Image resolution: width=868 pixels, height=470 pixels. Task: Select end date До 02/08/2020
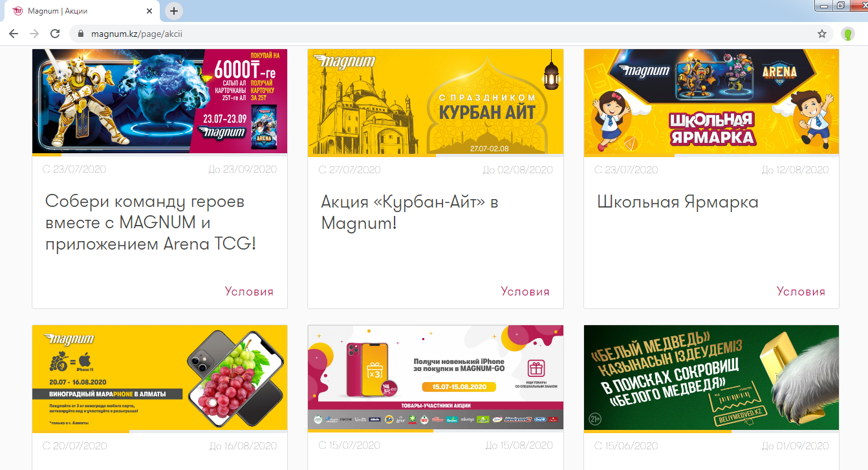tap(518, 169)
